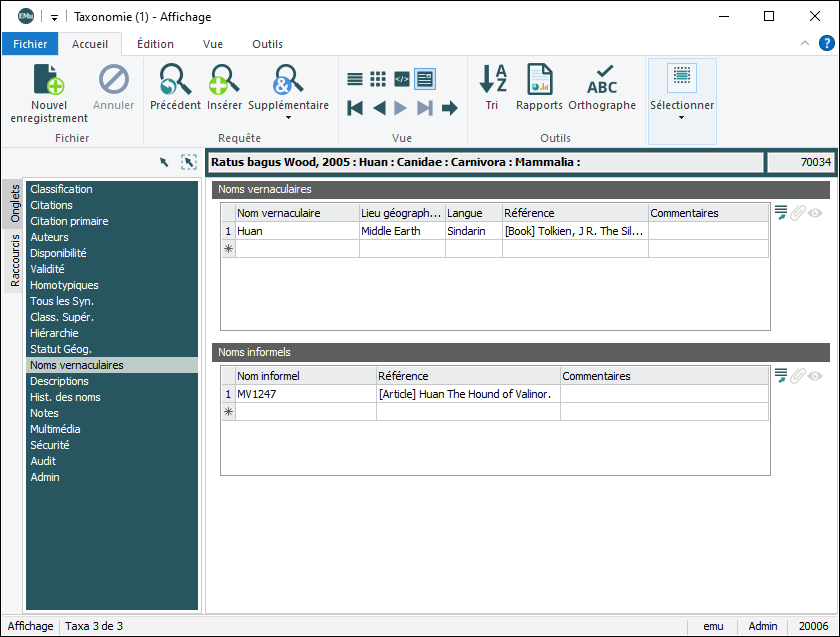Toggle the eye icon for Noms vernaculaires
This screenshot has width=840, height=637.
pos(815,212)
